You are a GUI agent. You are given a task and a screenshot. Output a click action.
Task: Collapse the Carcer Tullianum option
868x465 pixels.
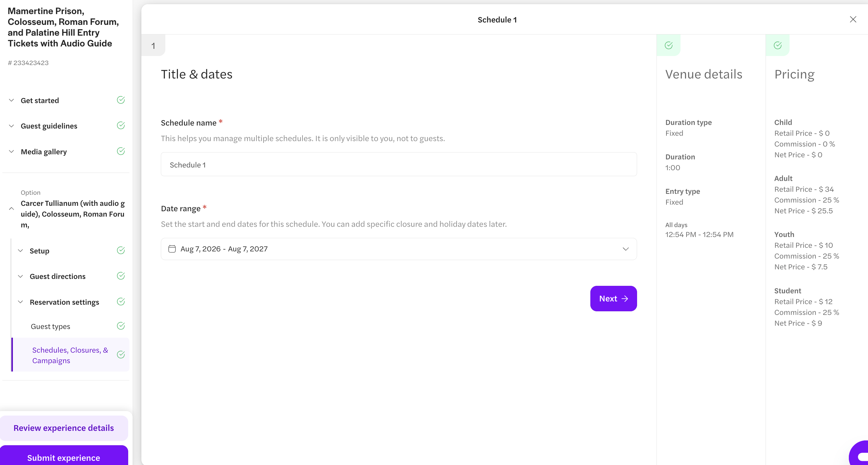(x=11, y=209)
